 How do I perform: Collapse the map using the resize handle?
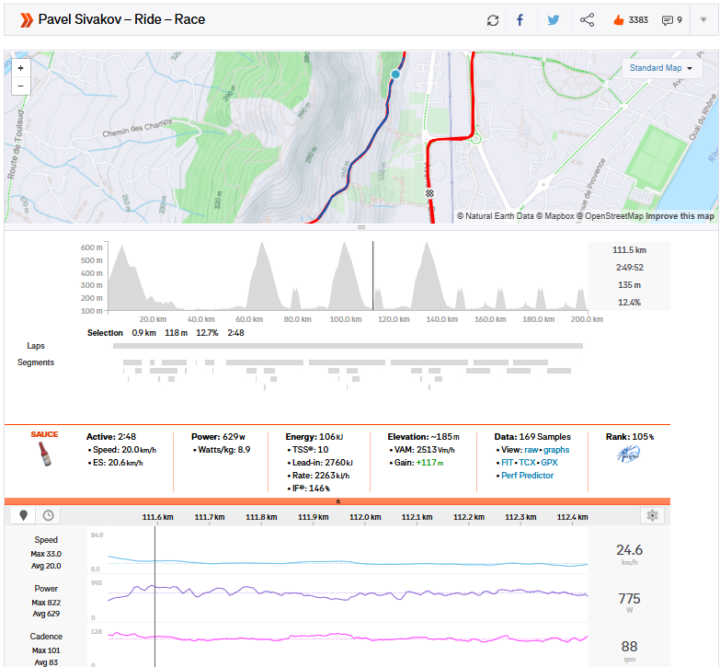(x=361, y=228)
